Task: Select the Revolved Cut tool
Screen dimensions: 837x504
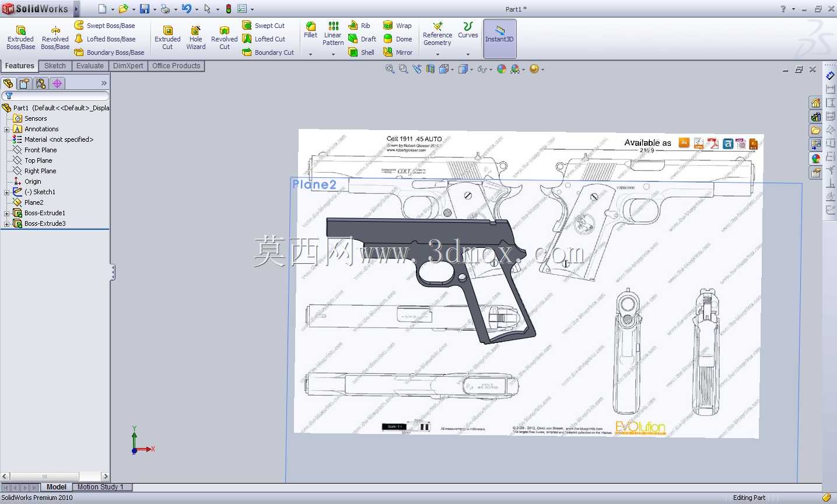Action: pos(225,38)
